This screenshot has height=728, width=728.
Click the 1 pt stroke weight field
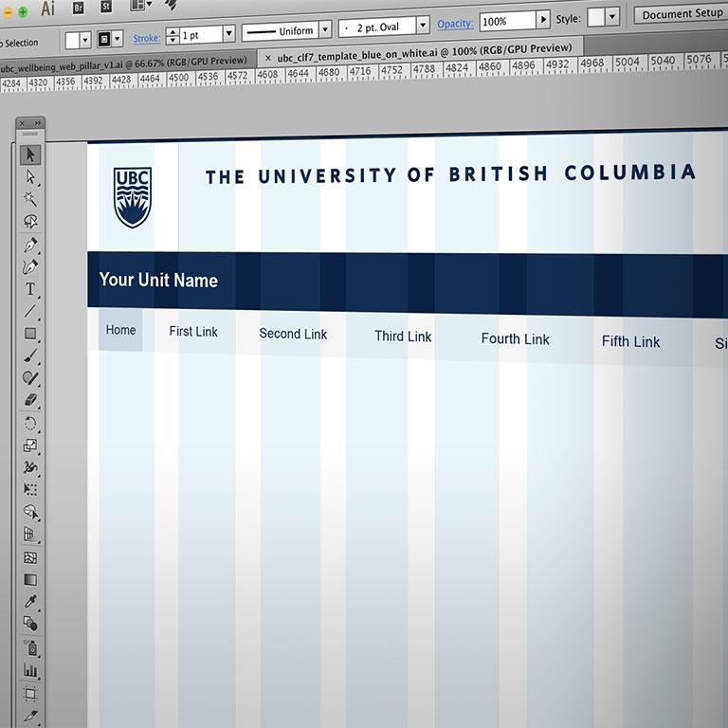click(201, 35)
